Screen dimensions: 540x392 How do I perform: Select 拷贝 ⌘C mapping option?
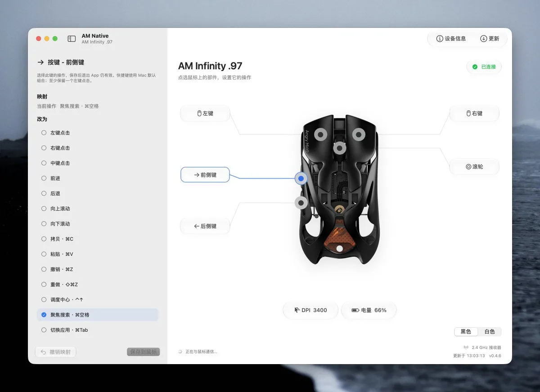(x=98, y=239)
